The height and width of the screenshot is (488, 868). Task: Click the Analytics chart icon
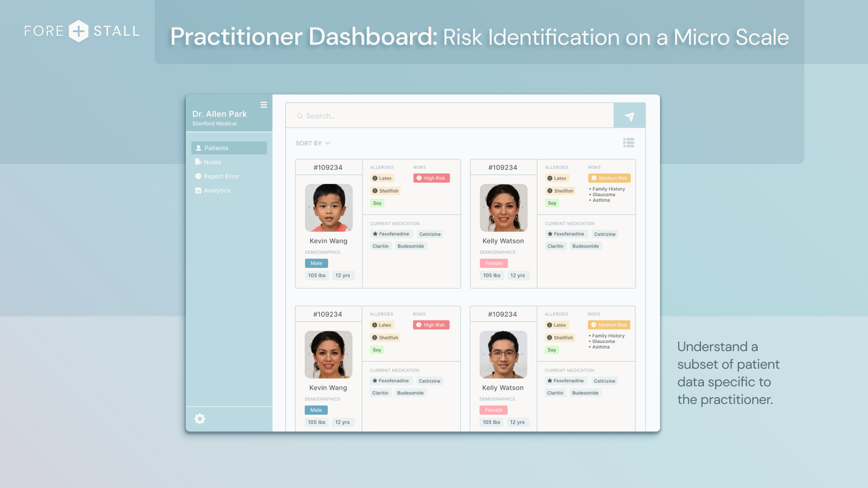tap(198, 191)
